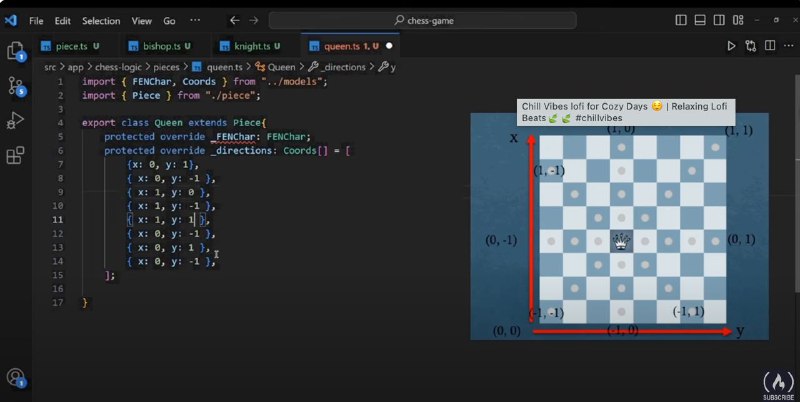Open changes with the compare icon
The height and width of the screenshot is (402, 800).
(751, 46)
